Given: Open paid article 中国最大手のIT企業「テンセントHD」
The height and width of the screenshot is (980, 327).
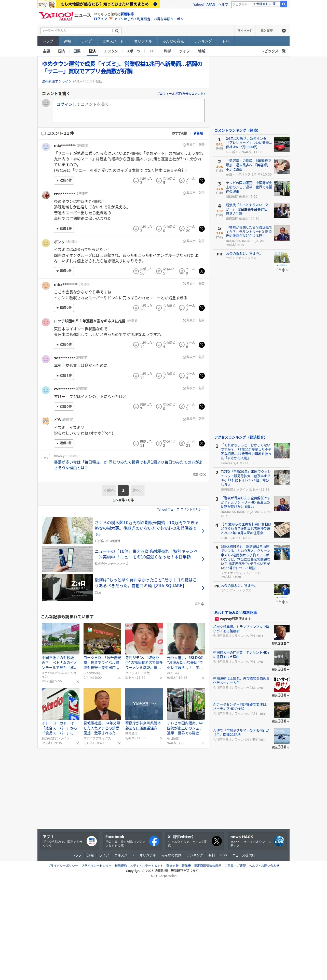Looking at the screenshot, I should click(241, 655).
